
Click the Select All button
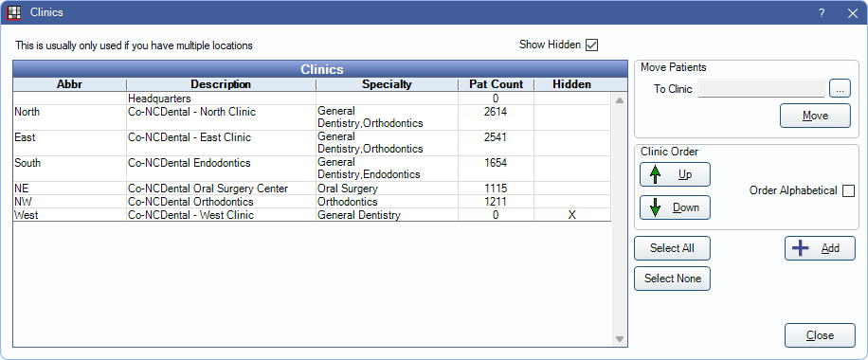click(672, 248)
